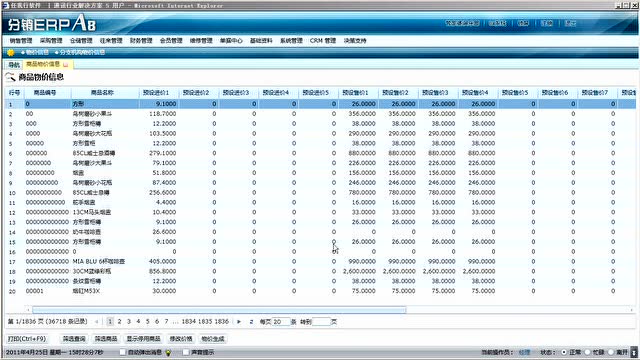Go to page 2 in pagination

click(120, 322)
